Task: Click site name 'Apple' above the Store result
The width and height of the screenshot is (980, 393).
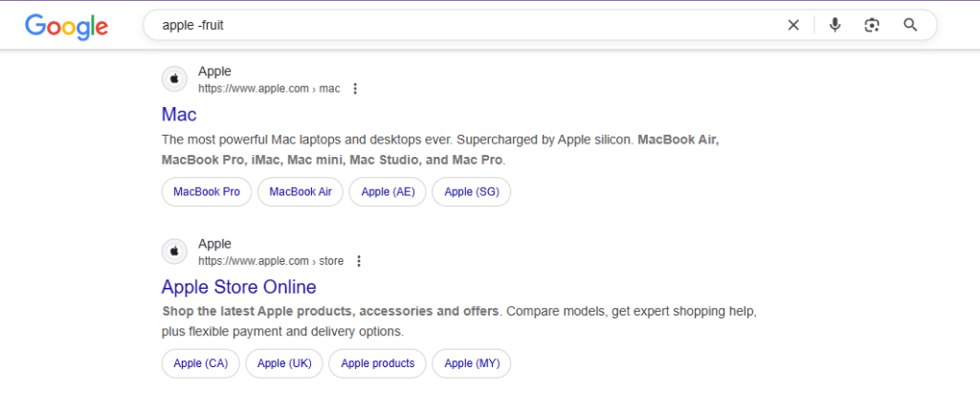Action: (x=214, y=244)
